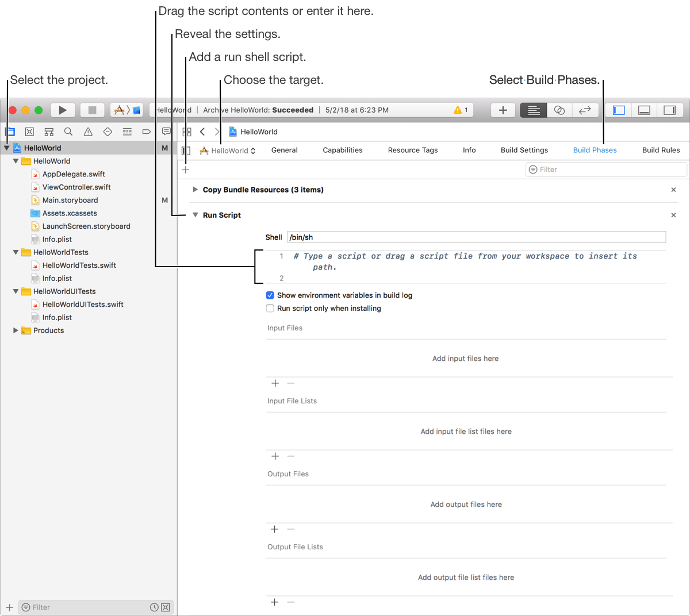Add an output file

pyautogui.click(x=275, y=529)
